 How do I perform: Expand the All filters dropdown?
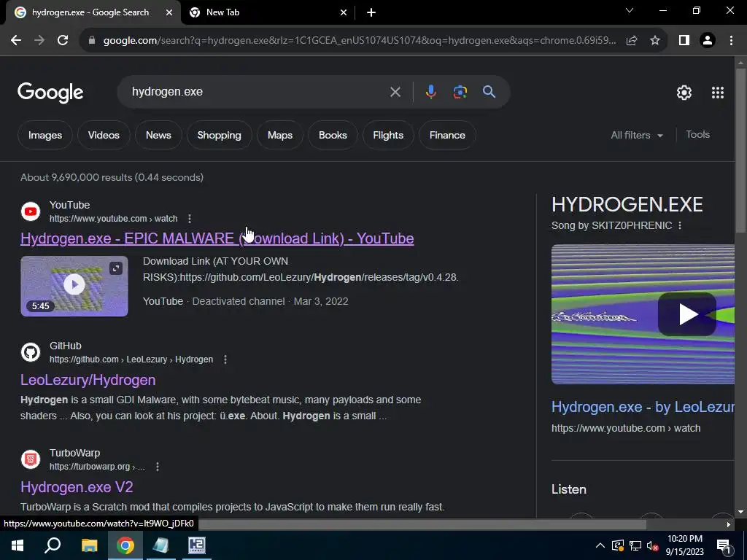636,135
